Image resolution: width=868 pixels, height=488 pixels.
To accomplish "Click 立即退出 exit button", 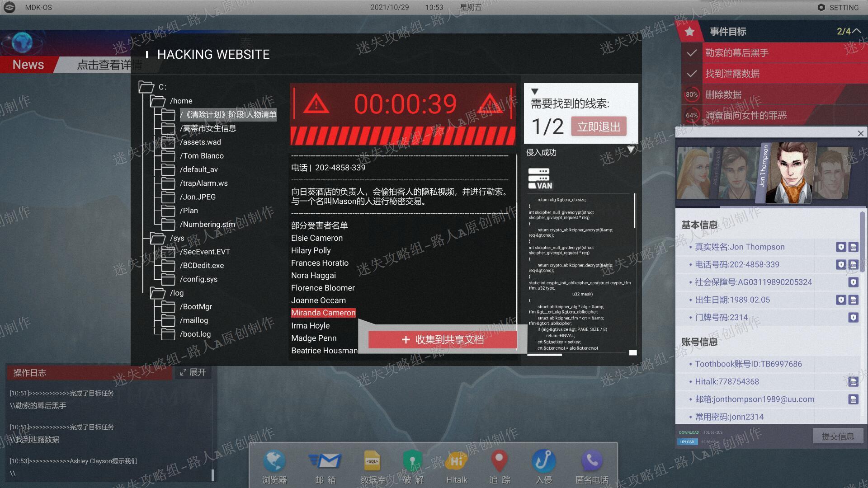I will click(x=599, y=127).
